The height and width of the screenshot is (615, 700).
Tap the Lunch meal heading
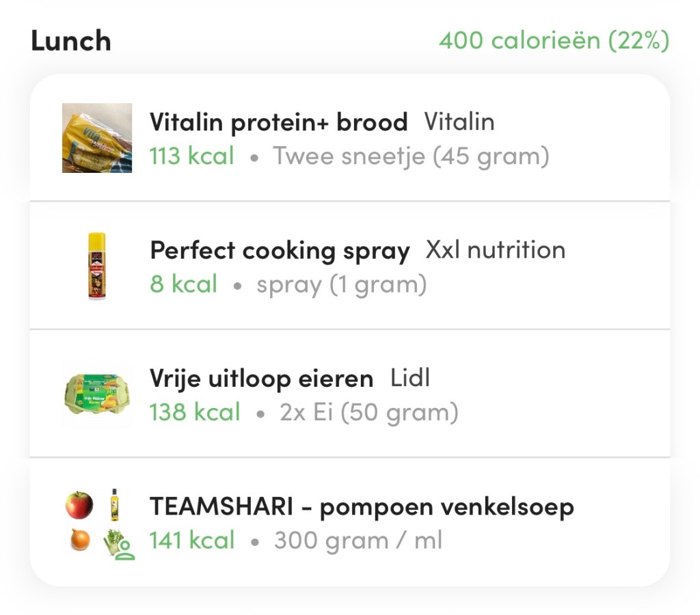tap(71, 41)
